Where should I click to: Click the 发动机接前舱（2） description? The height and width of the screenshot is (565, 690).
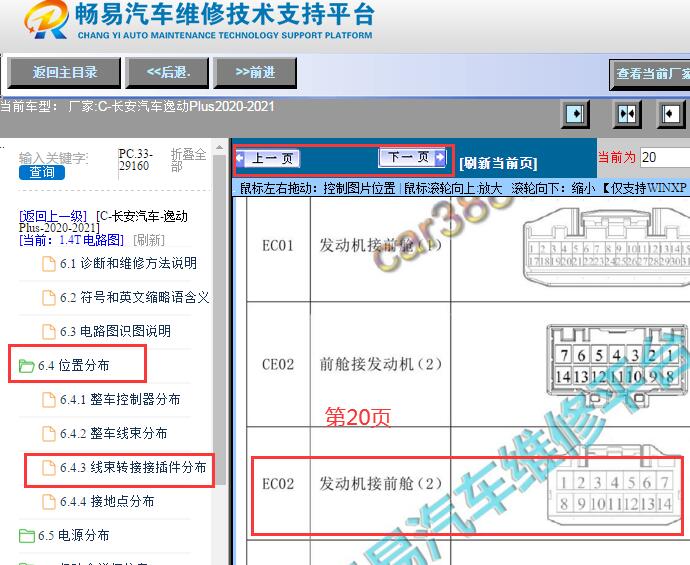pyautogui.click(x=381, y=484)
